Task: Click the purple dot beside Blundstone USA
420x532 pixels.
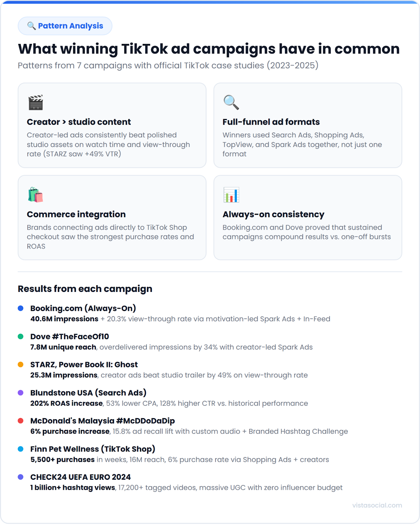Action: (x=21, y=393)
